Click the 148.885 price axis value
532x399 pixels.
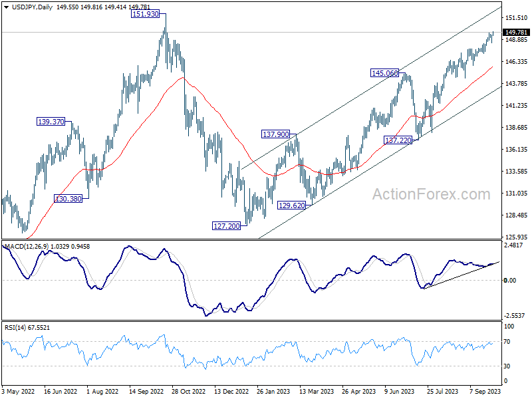click(517, 40)
